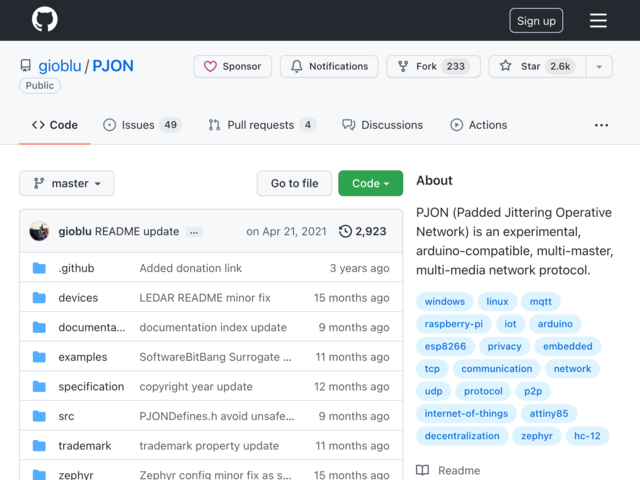Open the Readme link with book icon
This screenshot has height=480, width=640.
coord(448,471)
